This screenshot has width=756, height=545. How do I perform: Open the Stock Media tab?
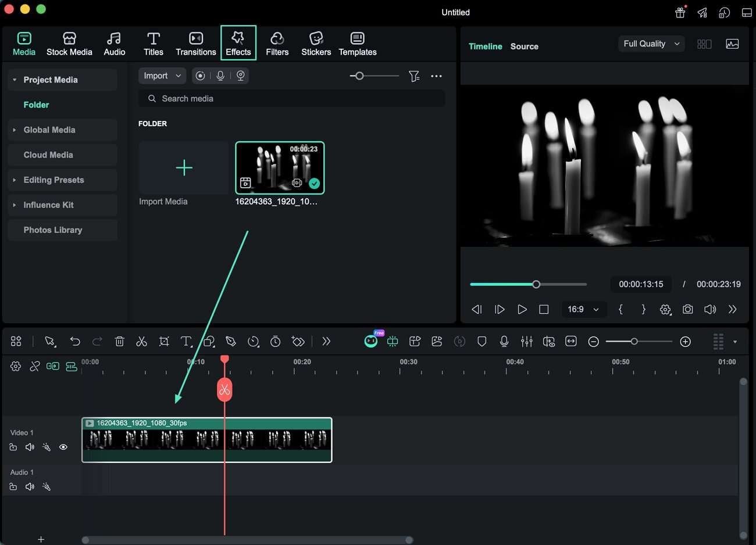pyautogui.click(x=69, y=44)
